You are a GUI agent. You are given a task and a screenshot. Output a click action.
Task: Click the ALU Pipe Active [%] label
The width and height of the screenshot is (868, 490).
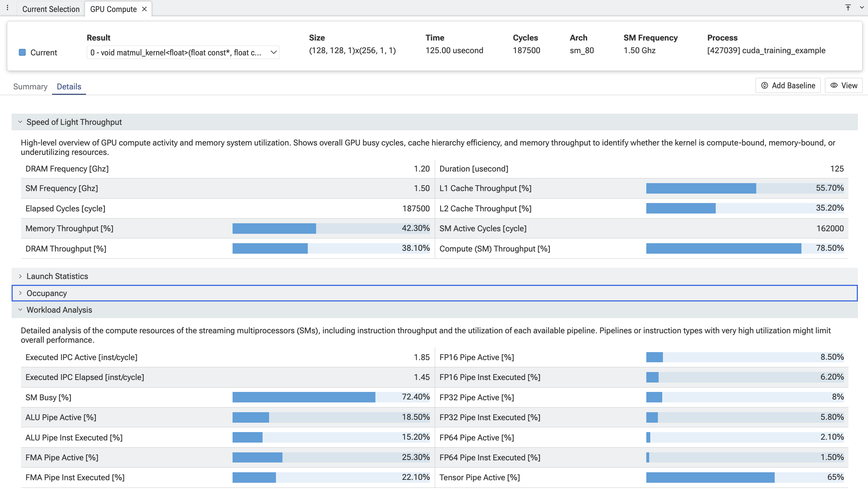point(61,417)
